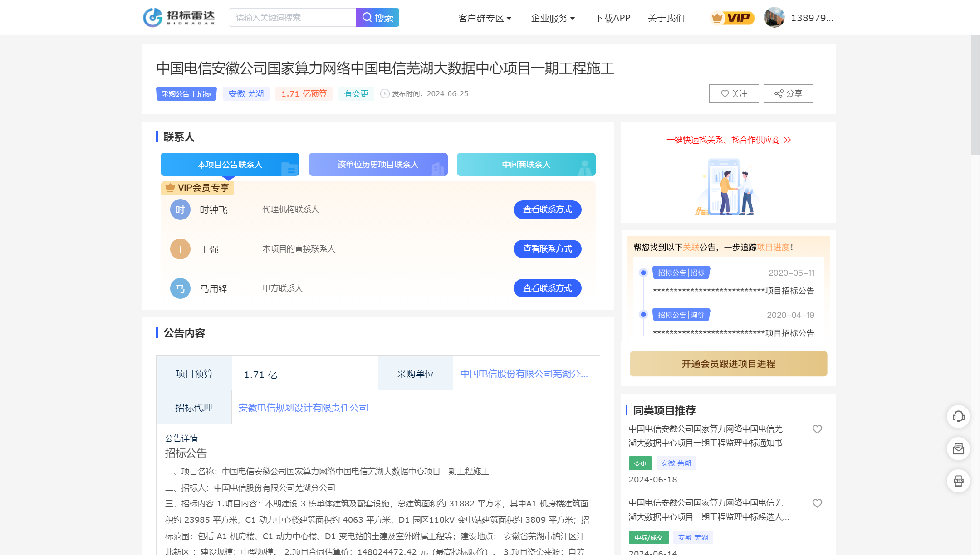View contact info for 王强

547,249
